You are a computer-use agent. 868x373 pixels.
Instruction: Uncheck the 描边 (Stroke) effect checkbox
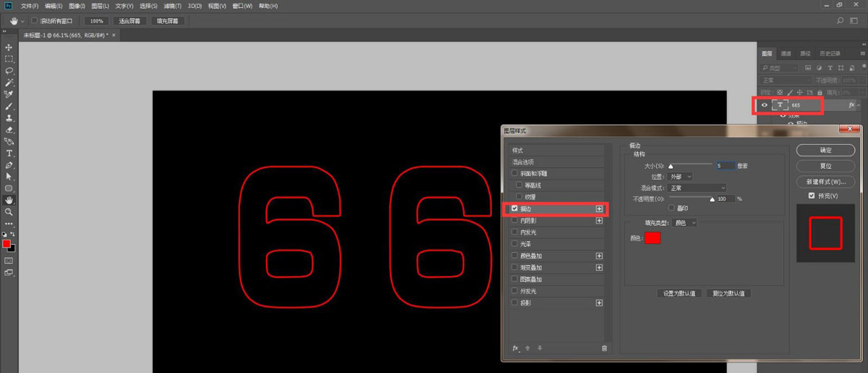(x=514, y=209)
